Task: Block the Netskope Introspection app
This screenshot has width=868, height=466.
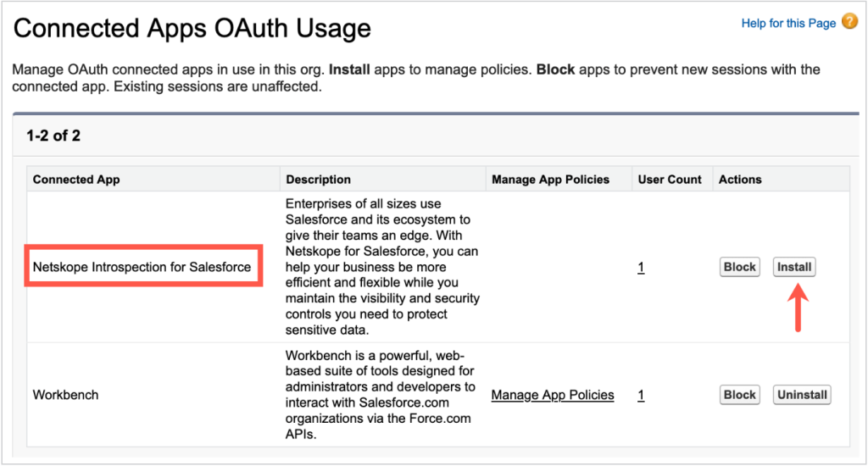Action: [x=739, y=267]
